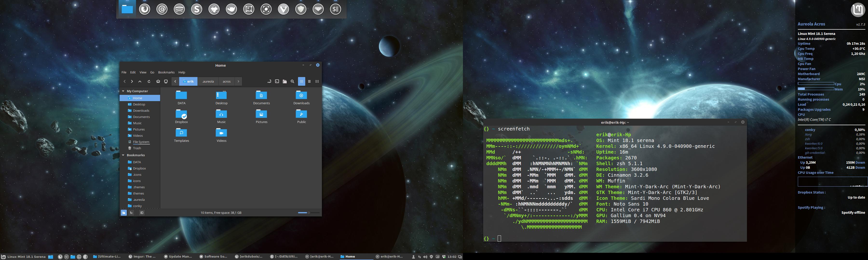Image resolution: width=868 pixels, height=260 pixels.
Task: Focus the terminal prompt input
Action: (x=499, y=239)
